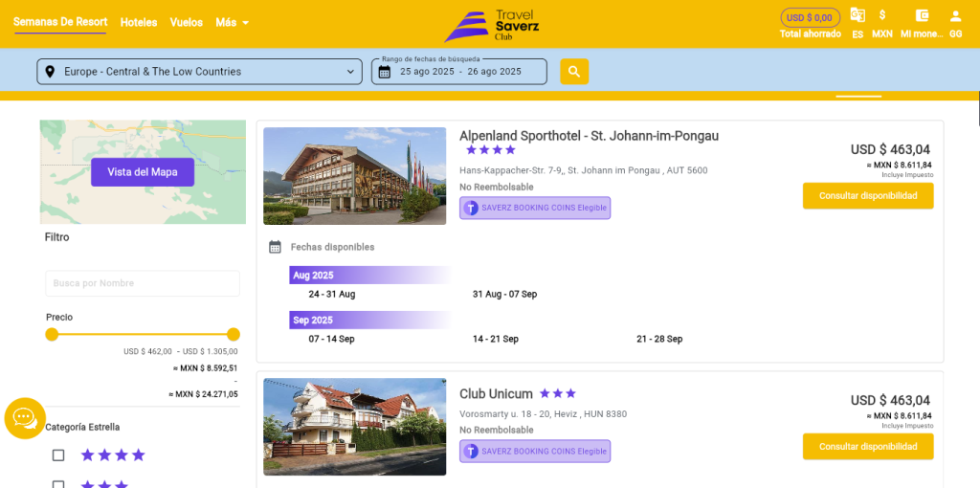Click the calendar icon in date range field
Viewport: 980px width, 488px height.
pos(385,72)
